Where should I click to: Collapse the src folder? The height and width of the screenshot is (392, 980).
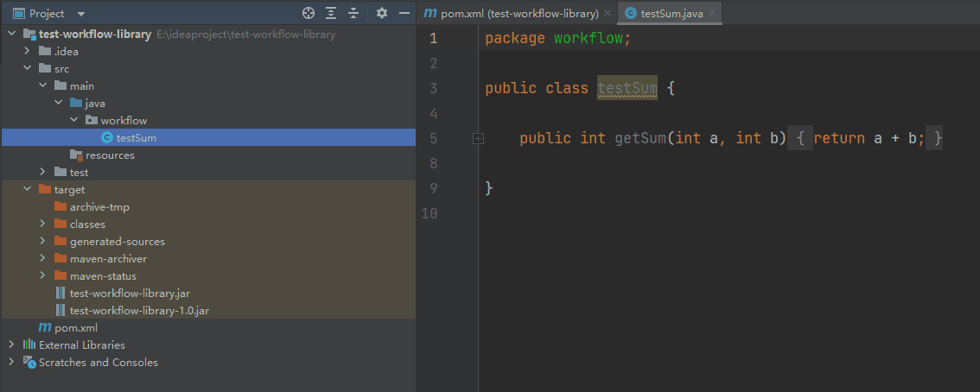pyautogui.click(x=28, y=69)
